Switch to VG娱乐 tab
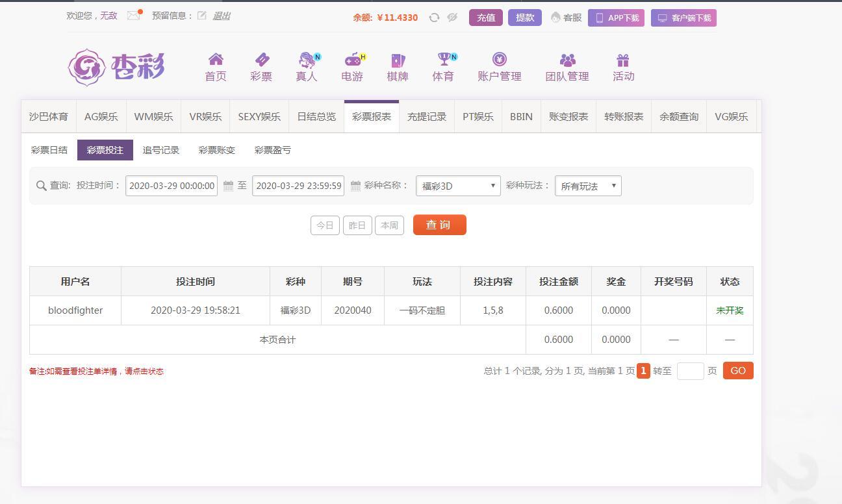 click(x=732, y=117)
